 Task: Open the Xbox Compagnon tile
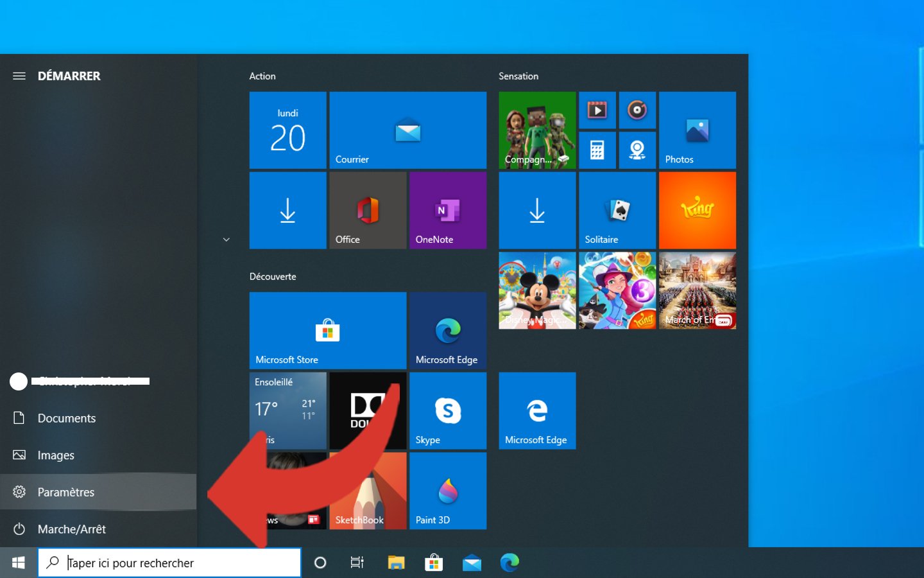tap(537, 130)
